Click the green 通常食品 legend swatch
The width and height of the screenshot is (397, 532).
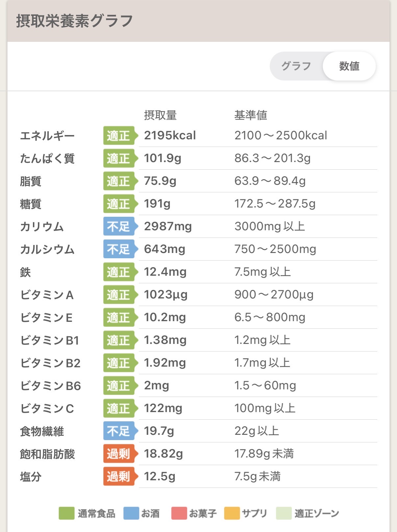[66, 513]
